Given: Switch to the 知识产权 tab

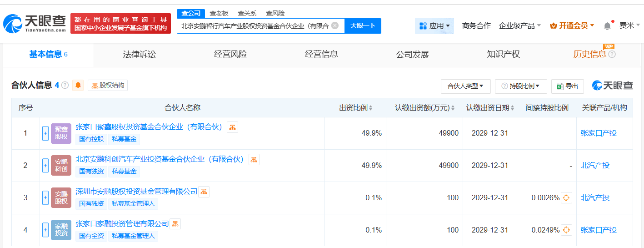Looking at the screenshot, I should coord(503,55).
